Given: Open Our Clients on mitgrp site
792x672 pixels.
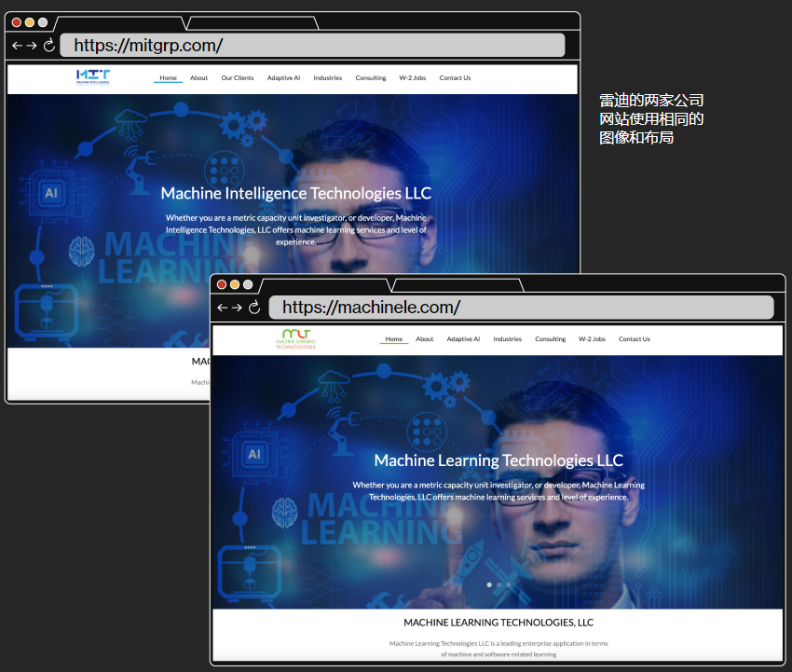Looking at the screenshot, I should (238, 77).
